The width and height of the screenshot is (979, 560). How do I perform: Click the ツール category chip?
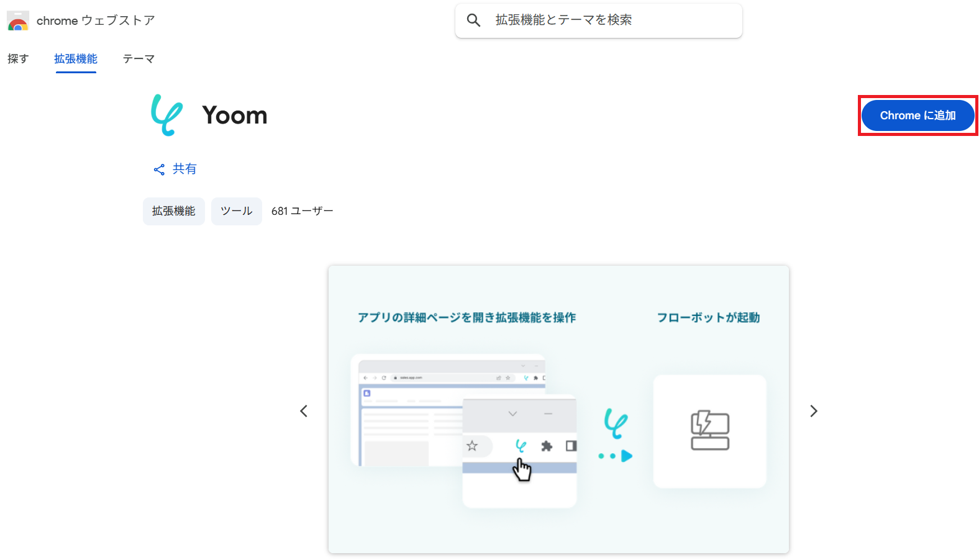click(237, 211)
